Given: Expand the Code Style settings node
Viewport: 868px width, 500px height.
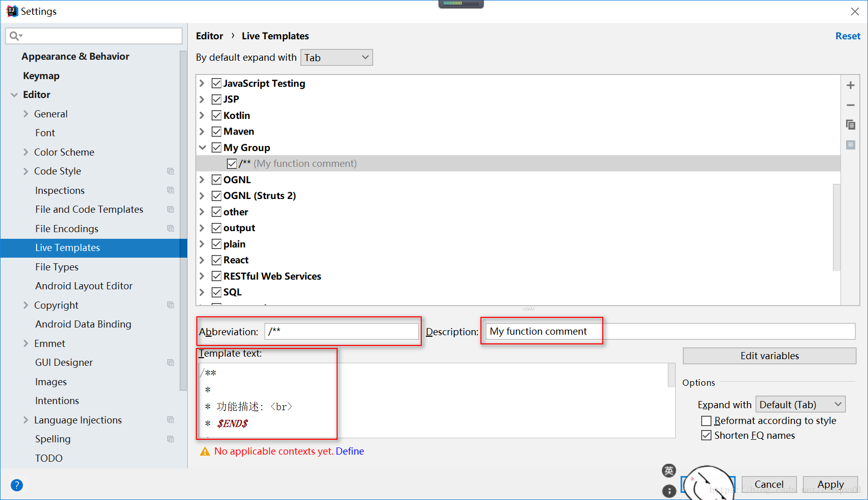Looking at the screenshot, I should tap(25, 171).
